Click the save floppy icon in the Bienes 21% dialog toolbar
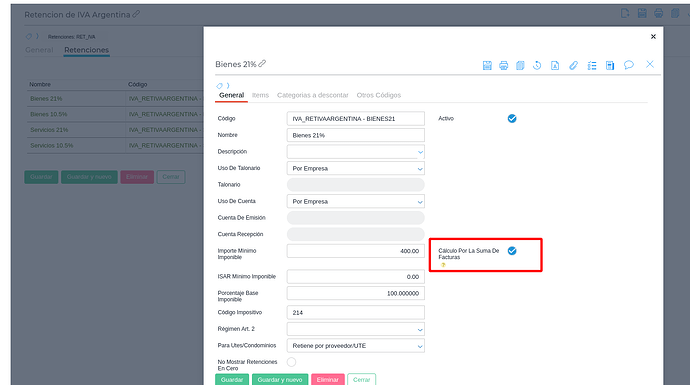 (487, 66)
